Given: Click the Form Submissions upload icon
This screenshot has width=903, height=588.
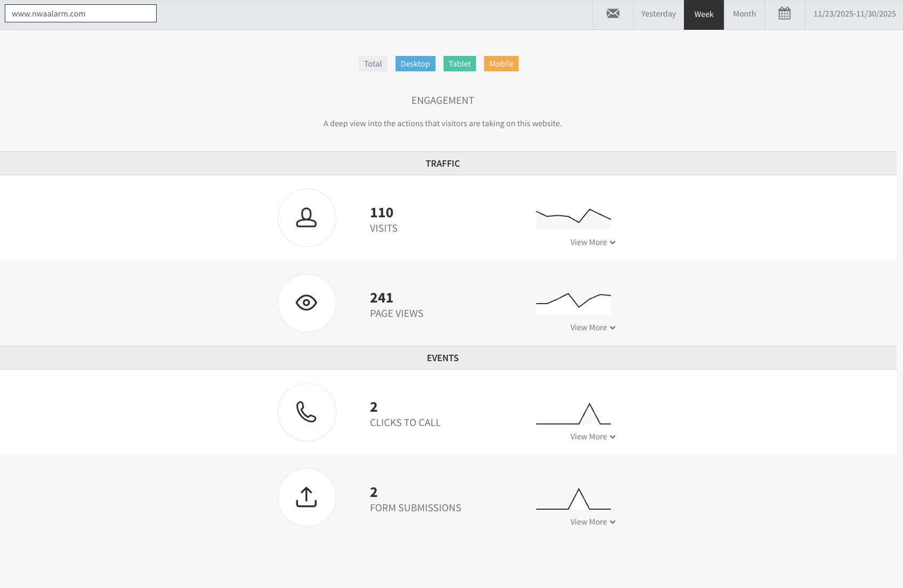Looking at the screenshot, I should (x=307, y=497).
